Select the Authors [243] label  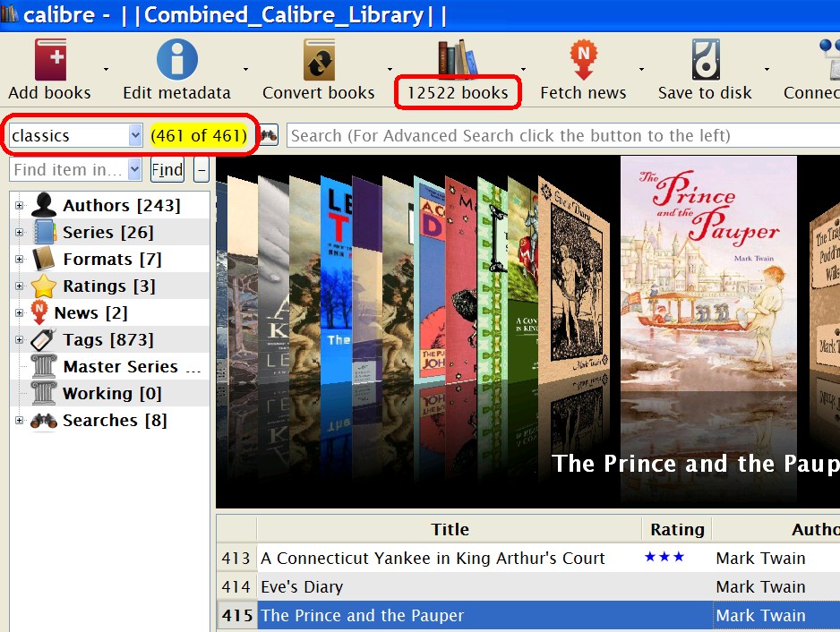point(122,205)
